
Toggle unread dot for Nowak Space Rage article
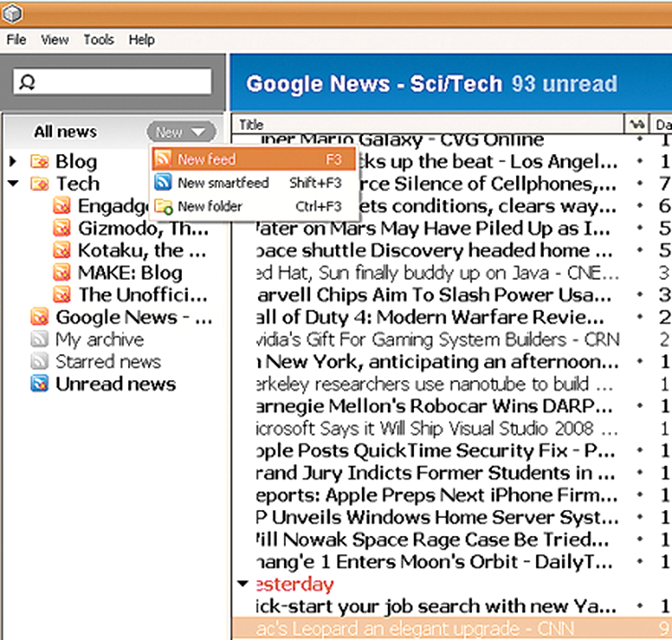(640, 539)
